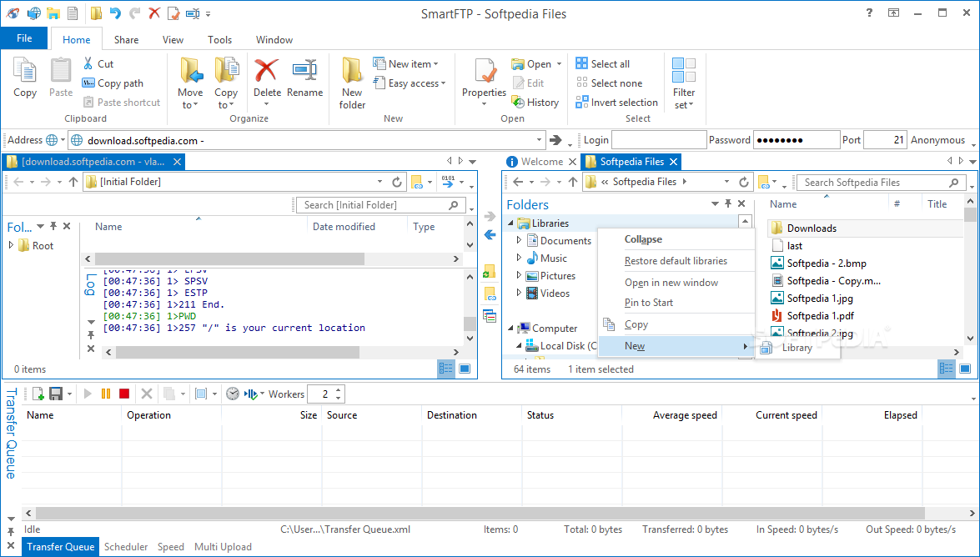Switch to the Welcome tab
Screen dimensions: 980x557
pos(542,161)
